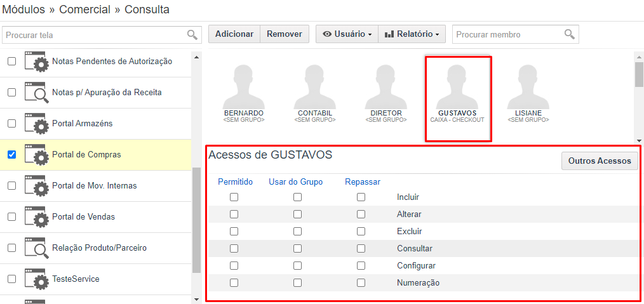Screen dimensions: 644x304
Task: Click the Portal de Mov. Internas icon
Action: [37, 186]
